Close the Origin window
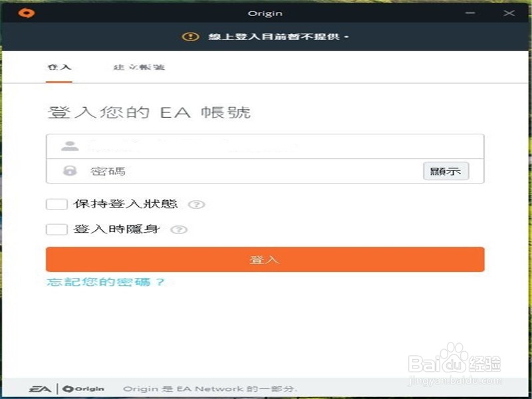 509,13
